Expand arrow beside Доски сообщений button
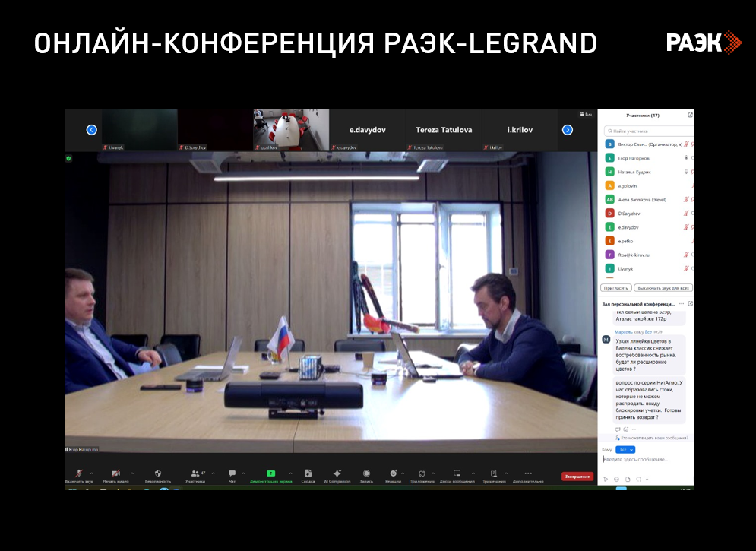 coord(473,473)
